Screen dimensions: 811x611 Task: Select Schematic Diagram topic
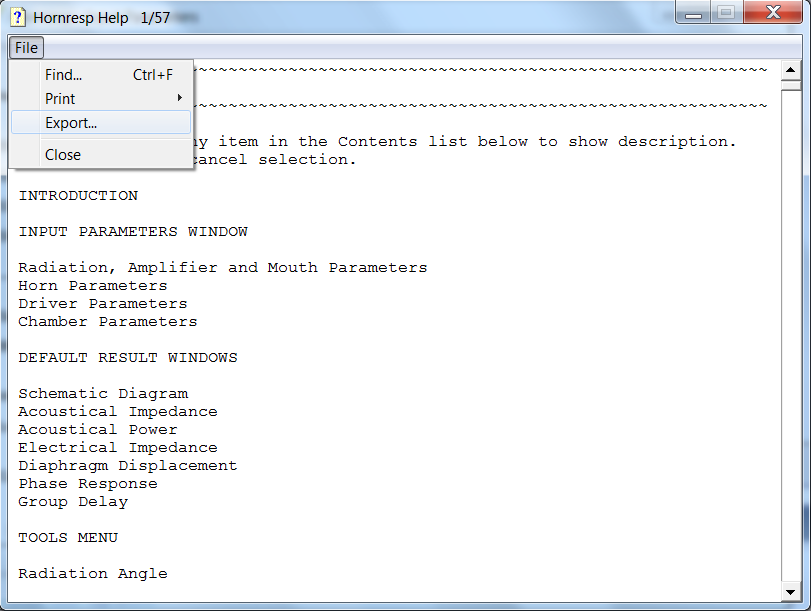click(x=103, y=394)
